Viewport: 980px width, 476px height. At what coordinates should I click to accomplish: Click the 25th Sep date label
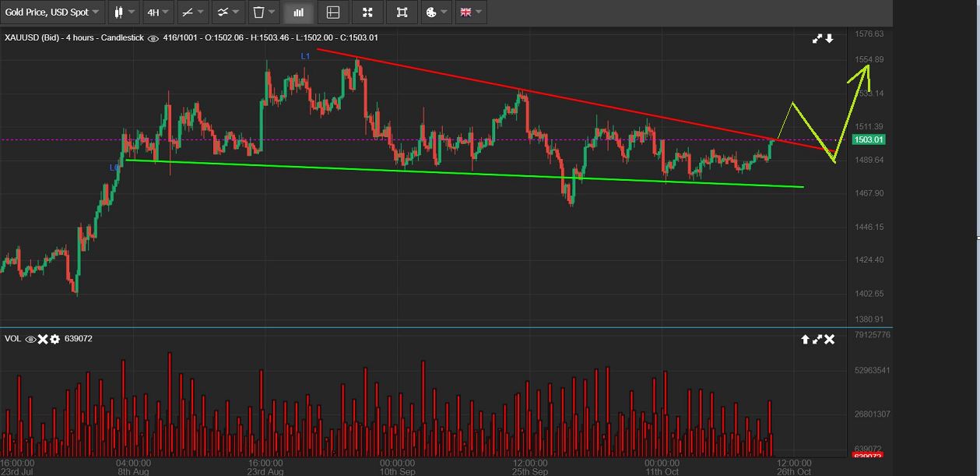[x=530, y=471]
